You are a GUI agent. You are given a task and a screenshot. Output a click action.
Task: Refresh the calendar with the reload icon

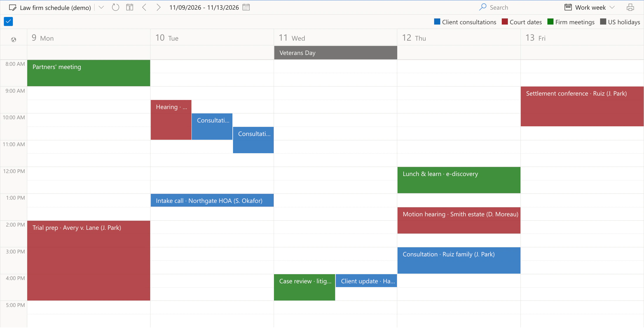click(115, 7)
